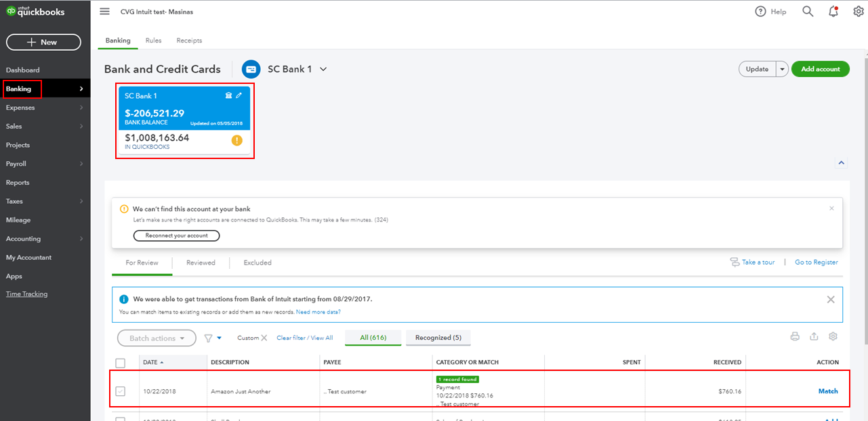Click the Add account button
Screen dimensions: 868x421
pyautogui.click(x=820, y=69)
